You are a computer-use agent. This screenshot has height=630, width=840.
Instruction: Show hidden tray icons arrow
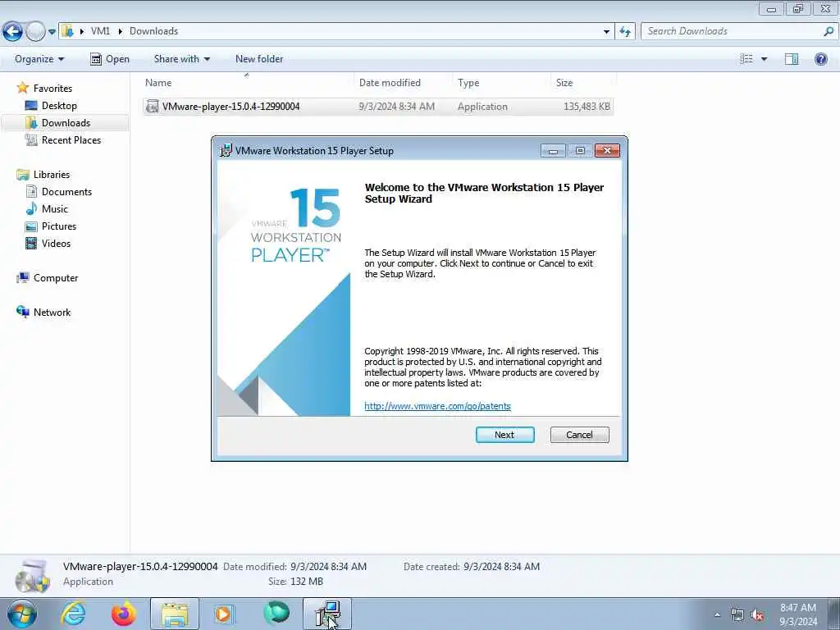coord(717,614)
